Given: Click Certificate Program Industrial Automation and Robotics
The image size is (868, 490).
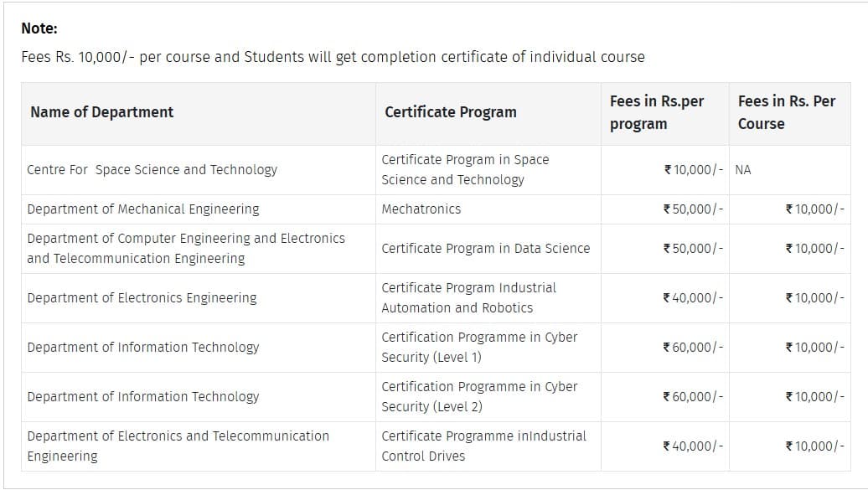Looking at the screenshot, I should pos(468,297).
